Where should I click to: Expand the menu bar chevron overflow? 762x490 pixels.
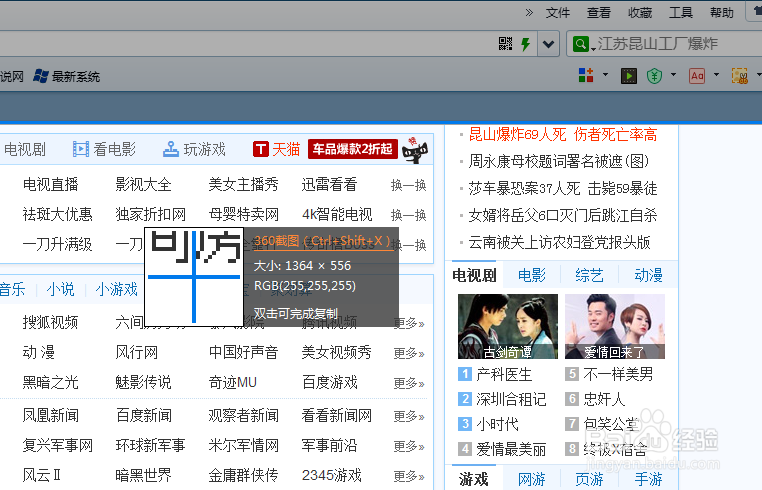coord(529,13)
